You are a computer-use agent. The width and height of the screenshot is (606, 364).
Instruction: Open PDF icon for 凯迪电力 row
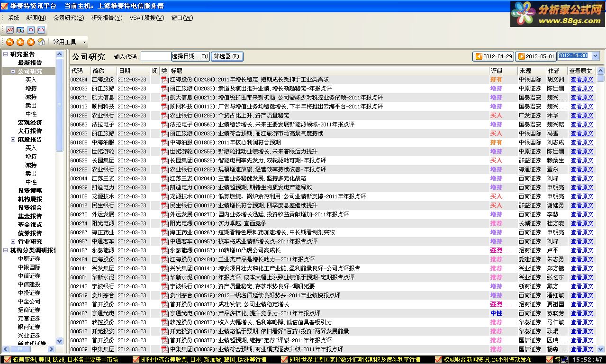coord(165,187)
